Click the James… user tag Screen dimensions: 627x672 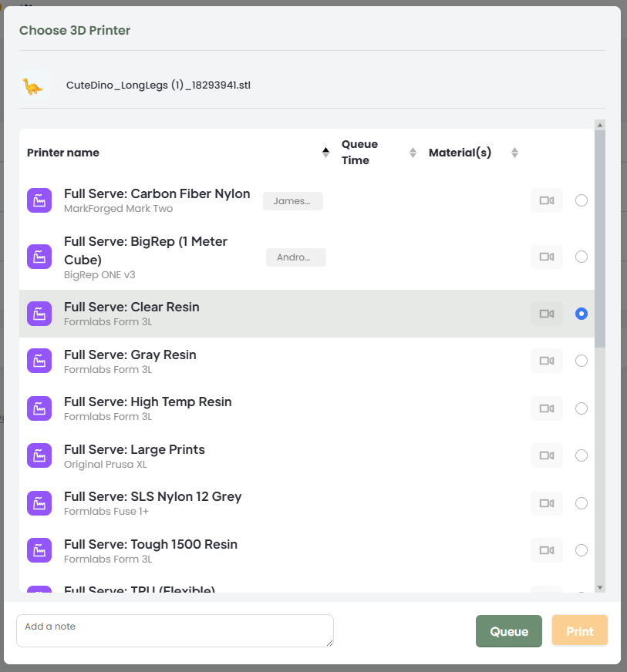pos(292,201)
